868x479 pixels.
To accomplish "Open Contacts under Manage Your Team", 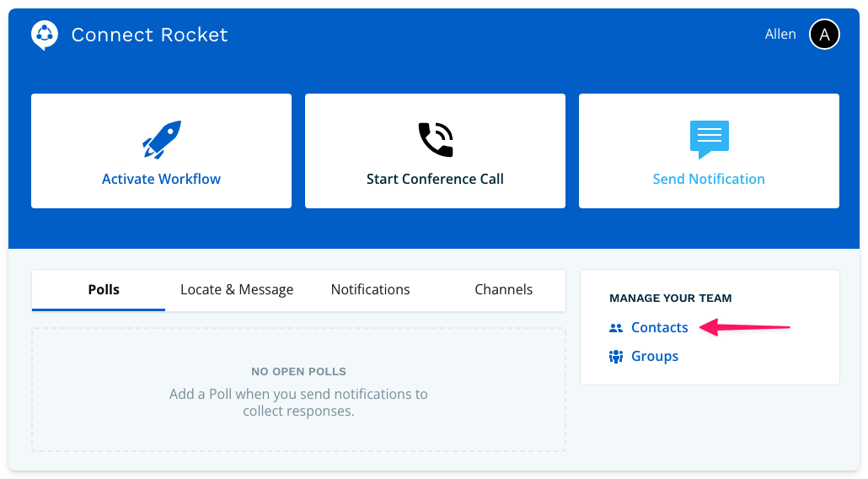I will (x=659, y=327).
